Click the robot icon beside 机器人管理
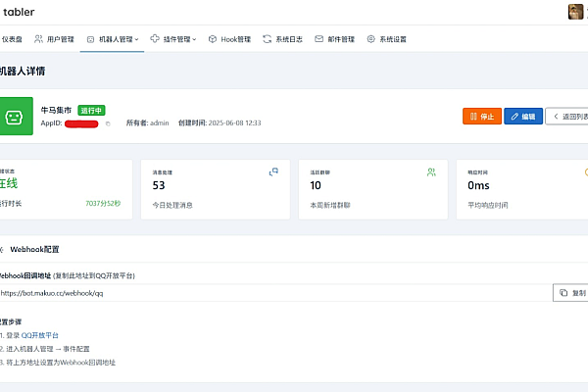 90,39
